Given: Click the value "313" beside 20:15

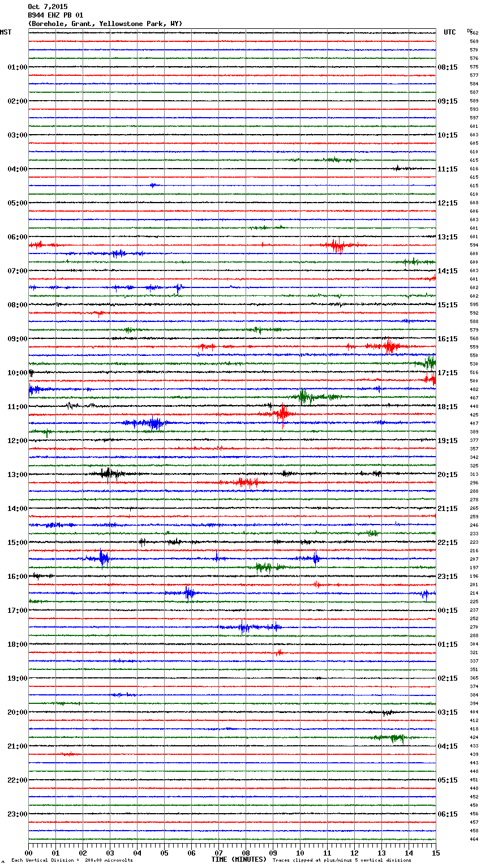Looking at the screenshot, I should point(474,475).
